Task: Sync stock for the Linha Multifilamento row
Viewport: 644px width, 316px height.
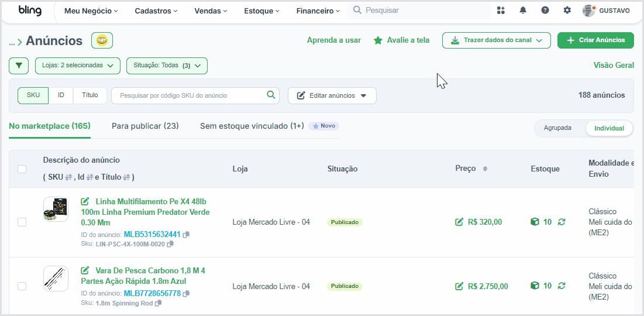Action: 562,222
